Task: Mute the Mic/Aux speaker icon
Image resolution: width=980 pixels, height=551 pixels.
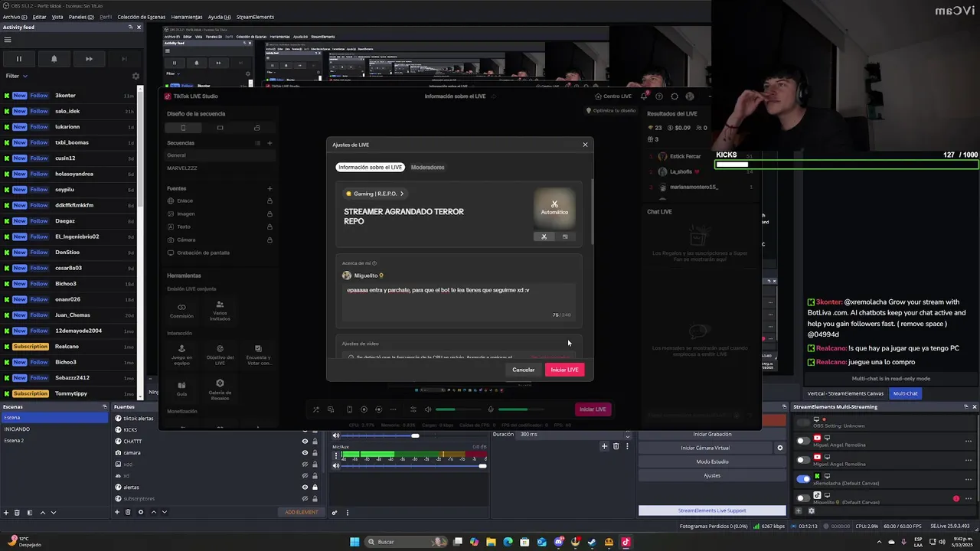Action: click(335, 466)
